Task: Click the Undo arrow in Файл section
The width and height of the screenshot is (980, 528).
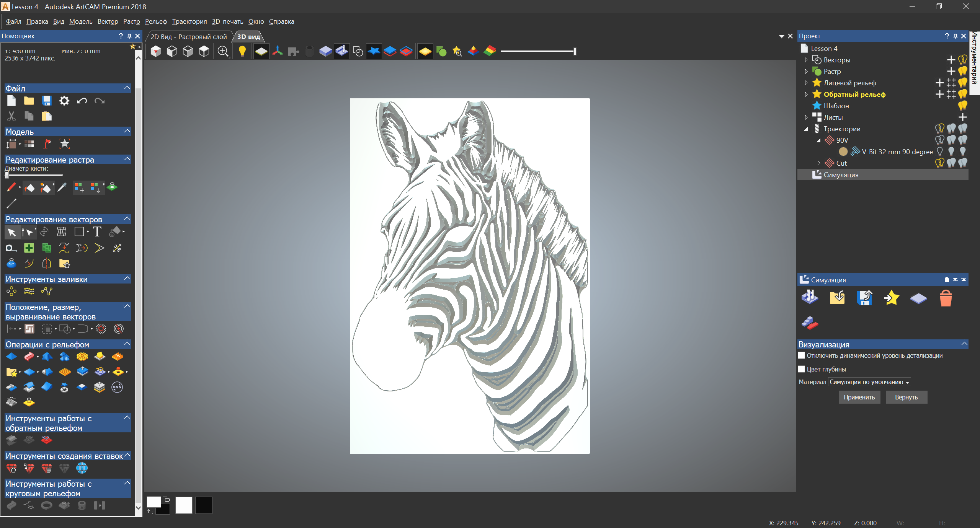Action: 82,101
